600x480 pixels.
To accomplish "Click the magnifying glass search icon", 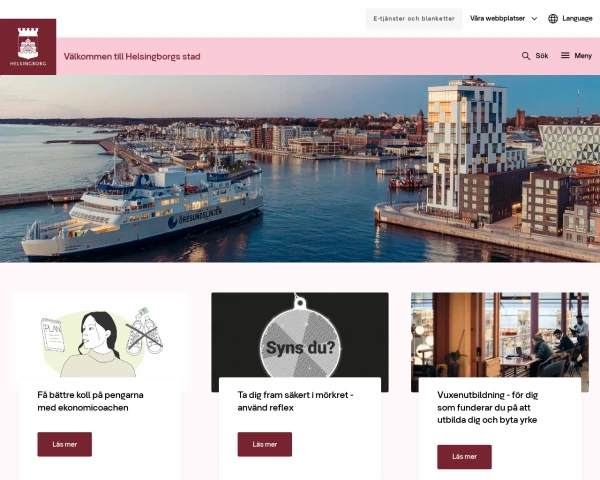I will [526, 56].
